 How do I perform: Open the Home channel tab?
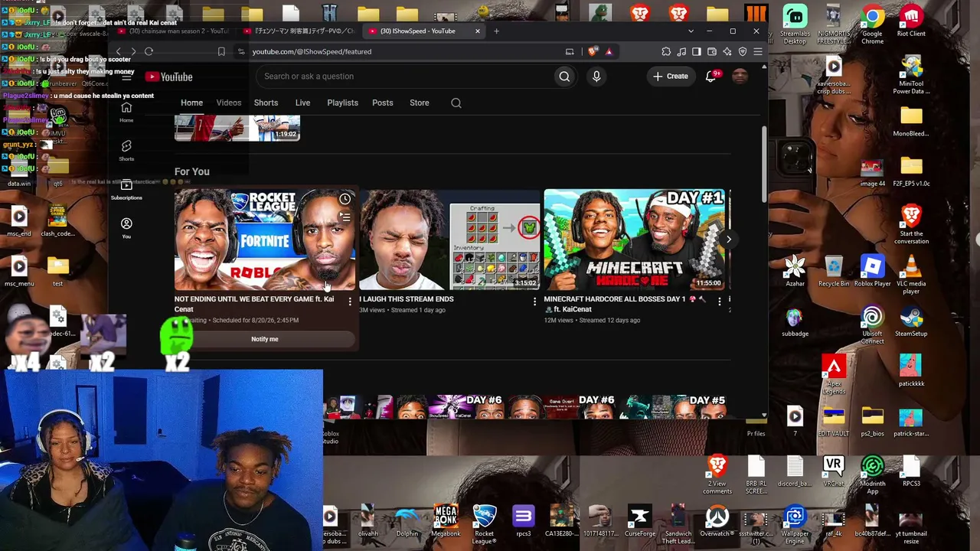coord(191,103)
